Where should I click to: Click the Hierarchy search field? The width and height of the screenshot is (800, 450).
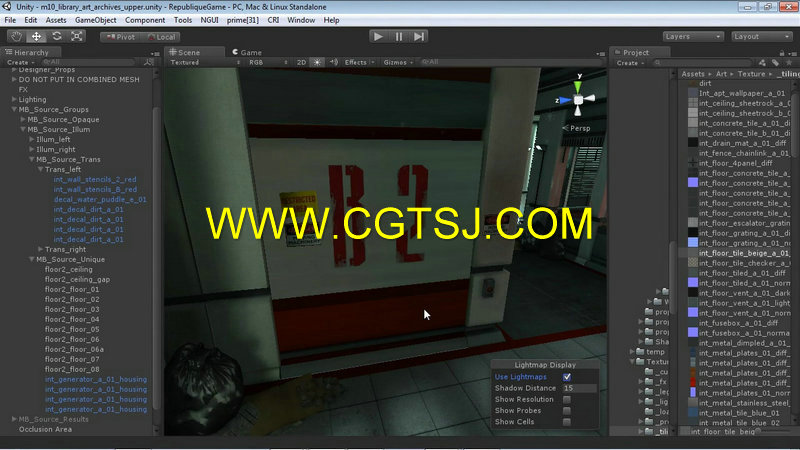pyautogui.click(x=88, y=62)
